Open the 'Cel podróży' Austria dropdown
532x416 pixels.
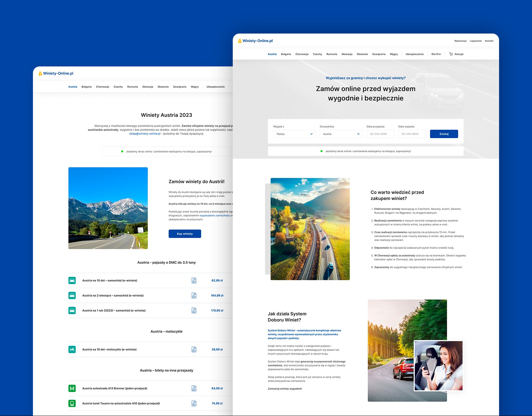pos(341,134)
